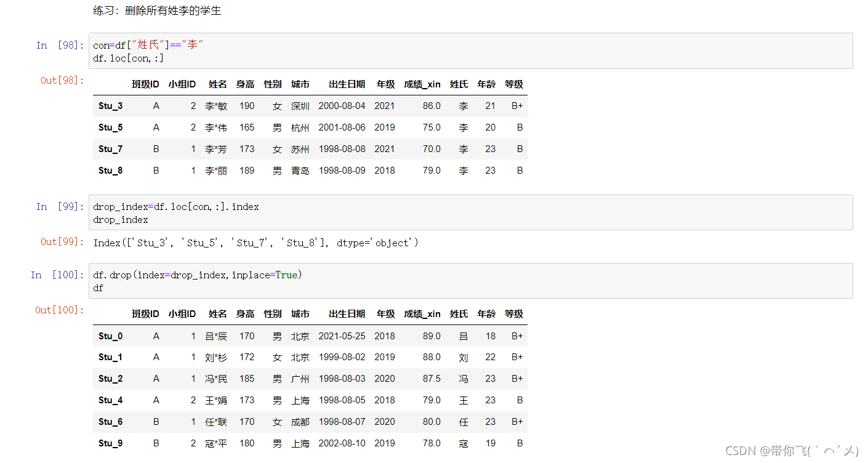This screenshot has width=868, height=463.
Task: Select the Stu_2 row index label
Action: click(110, 379)
